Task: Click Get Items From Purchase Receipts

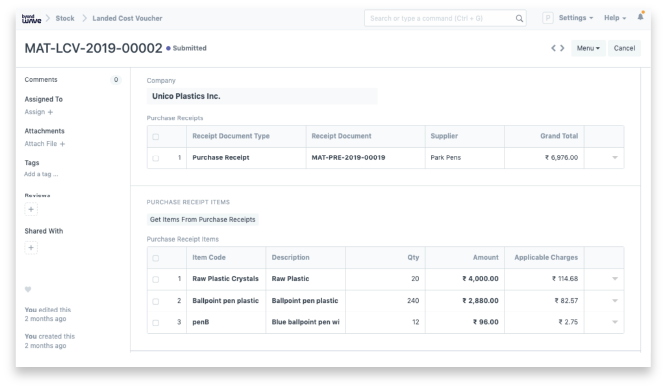Action: click(203, 220)
